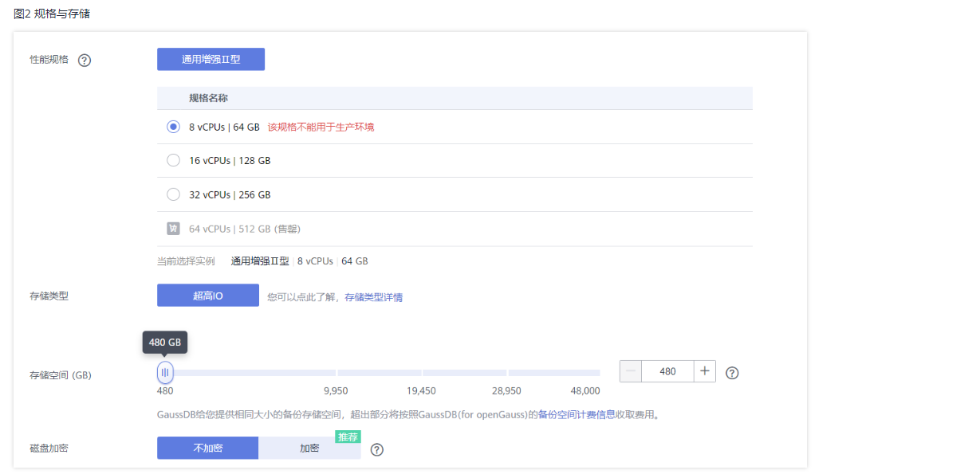Select the 超高IO storage type

coord(208,296)
